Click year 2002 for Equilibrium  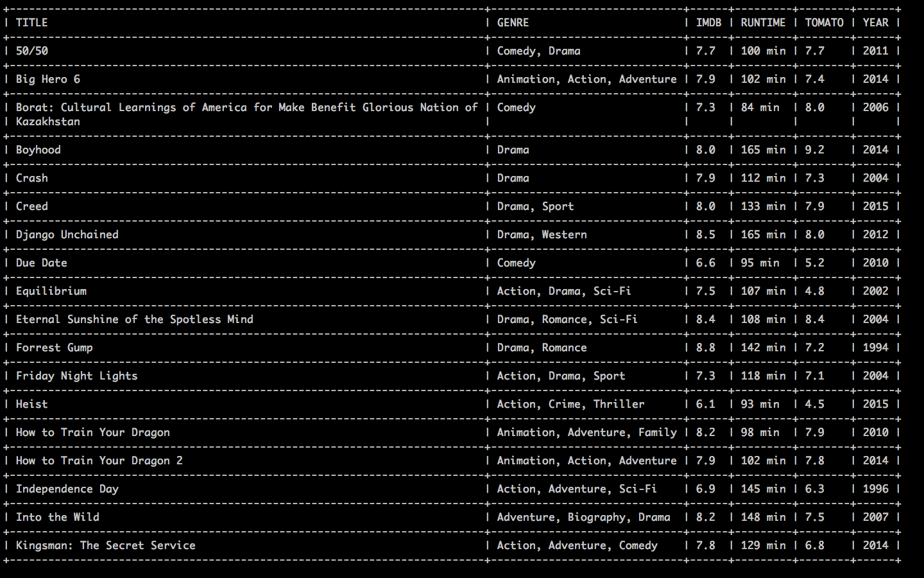876,291
